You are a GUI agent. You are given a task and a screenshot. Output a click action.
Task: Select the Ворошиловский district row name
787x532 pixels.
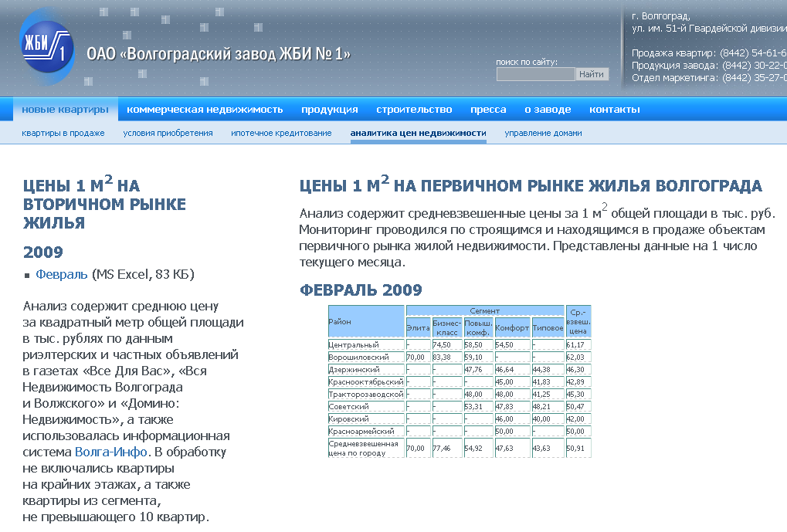point(366,357)
